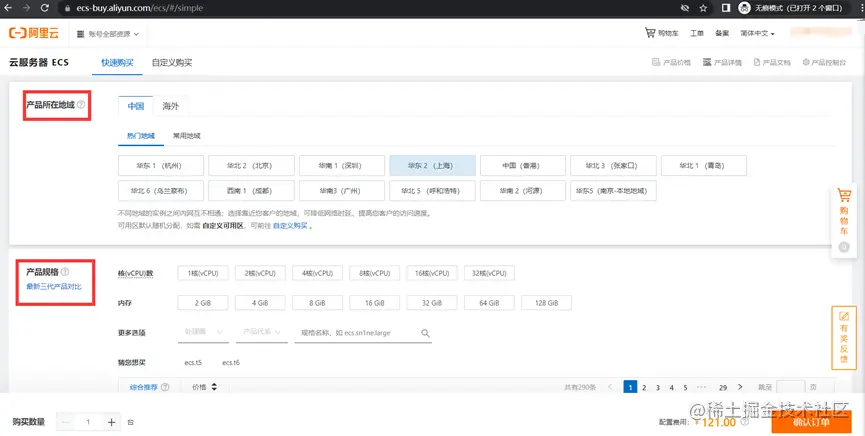Go to page 2 in pagination
Screen dimensions: 865x436
click(644, 387)
